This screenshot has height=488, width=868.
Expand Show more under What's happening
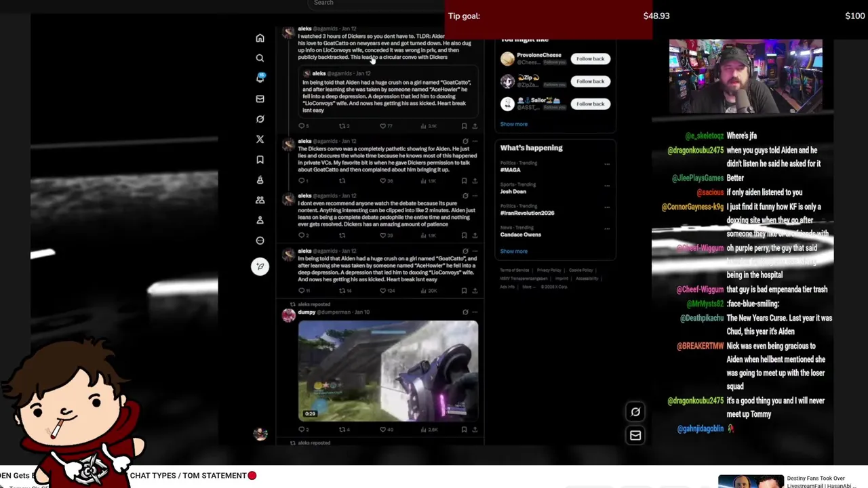[x=513, y=251]
